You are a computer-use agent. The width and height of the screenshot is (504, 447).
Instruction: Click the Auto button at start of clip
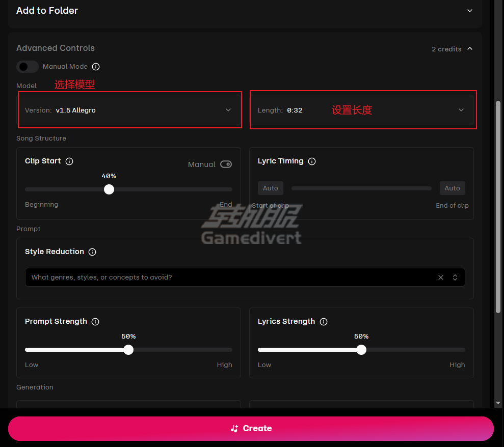point(270,188)
